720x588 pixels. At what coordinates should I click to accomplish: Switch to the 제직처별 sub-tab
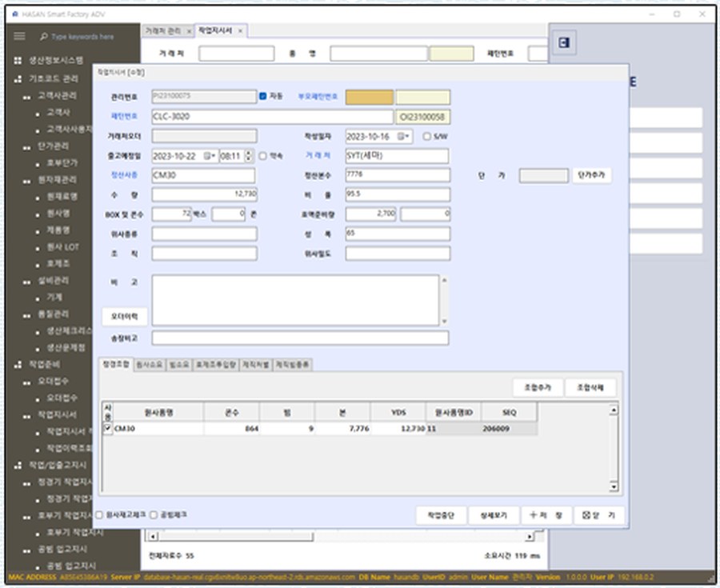point(256,365)
